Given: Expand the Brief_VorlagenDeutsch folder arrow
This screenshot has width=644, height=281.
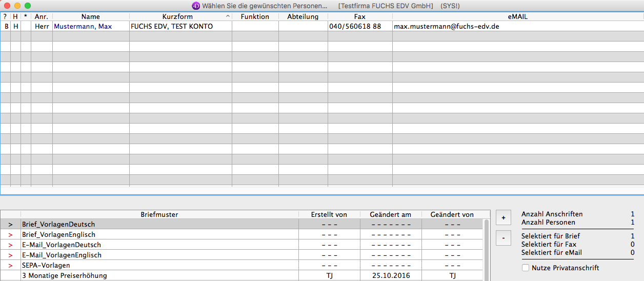Looking at the screenshot, I should [x=10, y=225].
